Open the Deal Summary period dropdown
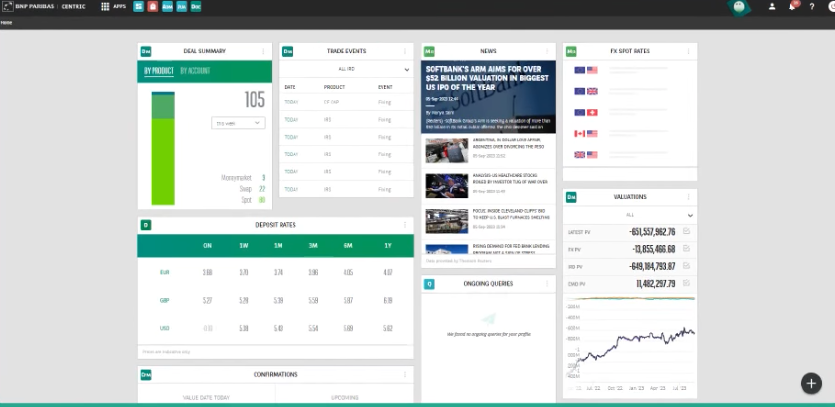 (238, 123)
